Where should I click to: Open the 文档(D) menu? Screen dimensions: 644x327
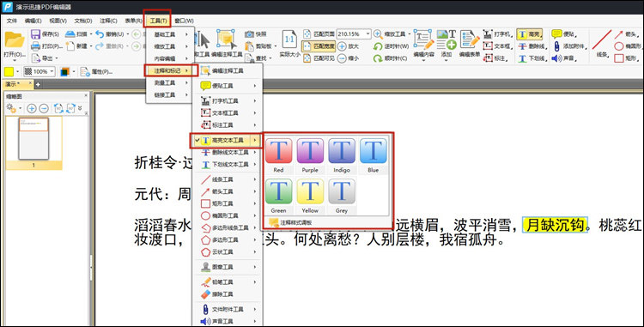click(83, 21)
